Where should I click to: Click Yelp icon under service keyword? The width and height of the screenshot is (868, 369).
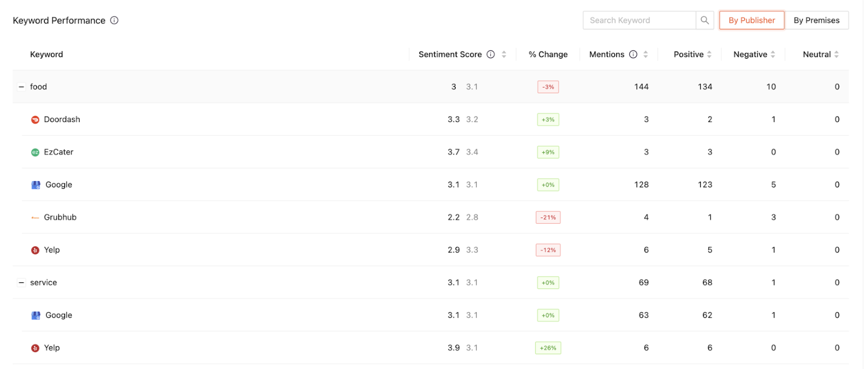click(35, 348)
